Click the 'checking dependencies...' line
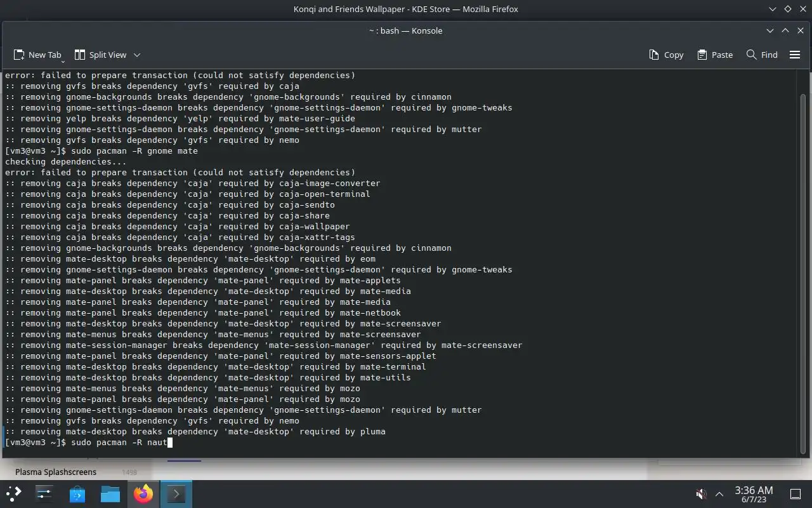812x508 pixels. 66,161
